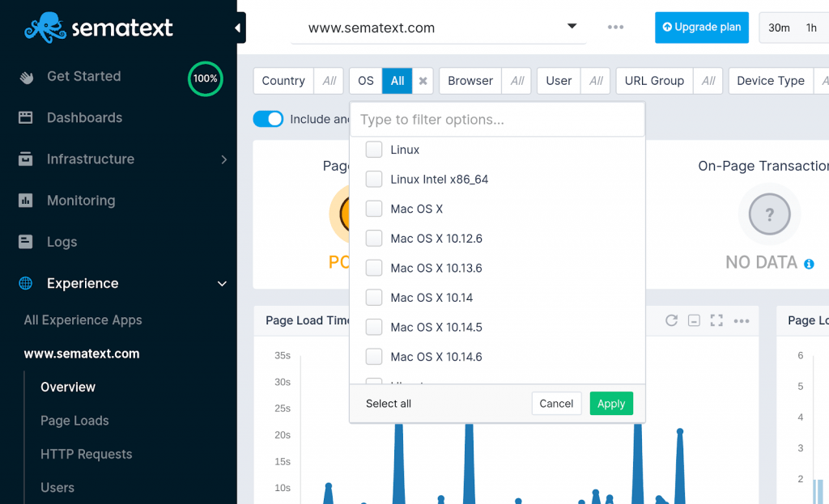This screenshot has height=504, width=829.
Task: Collapse the Experience section
Action: 221,283
